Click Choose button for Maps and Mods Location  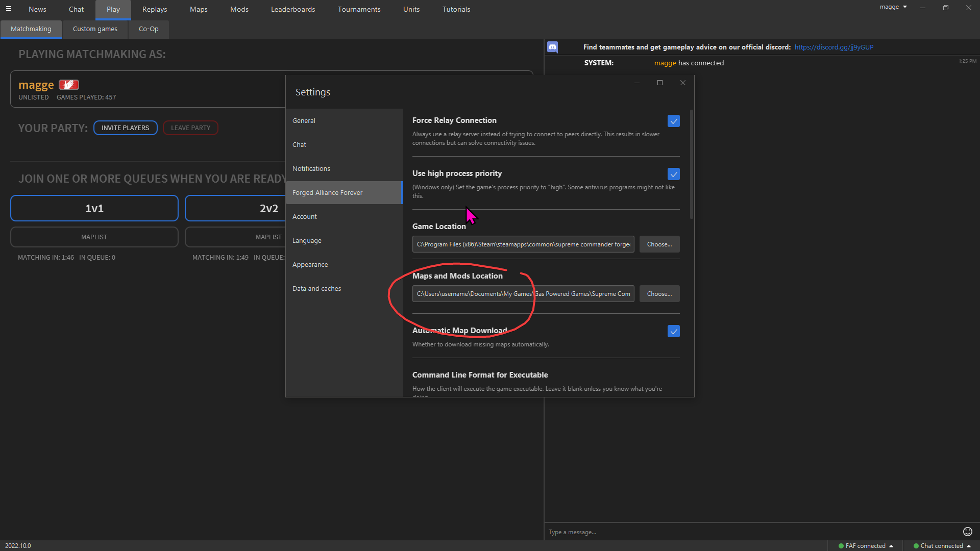tap(659, 294)
